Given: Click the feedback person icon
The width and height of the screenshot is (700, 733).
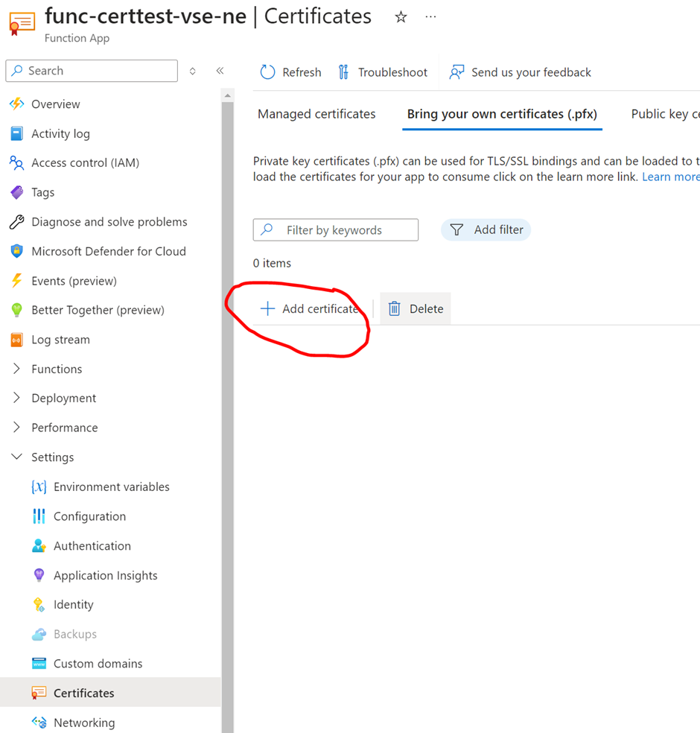Looking at the screenshot, I should click(456, 72).
